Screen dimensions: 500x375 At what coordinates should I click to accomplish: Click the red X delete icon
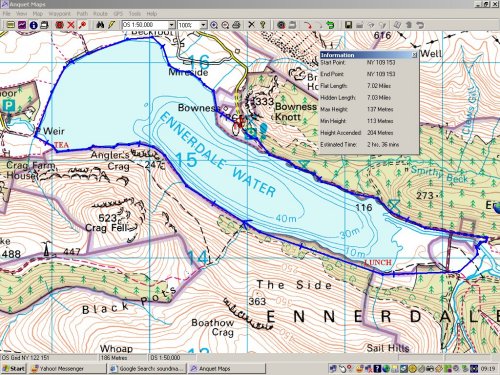click(71, 25)
